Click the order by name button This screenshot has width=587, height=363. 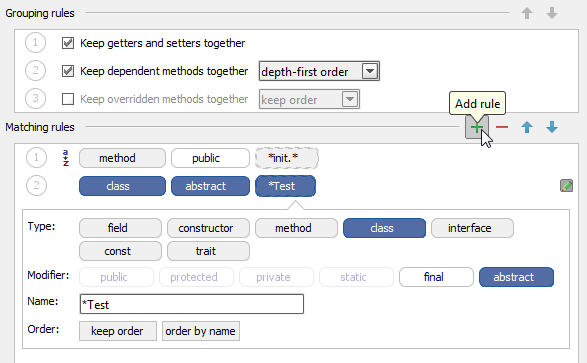pos(201,331)
